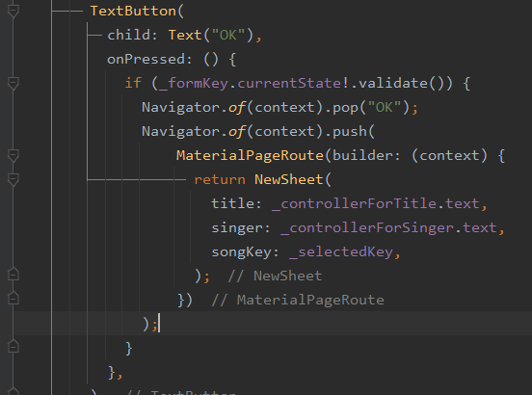
Task: Collapse the if (_formKey...) block fold marker
Action: [x=13, y=83]
